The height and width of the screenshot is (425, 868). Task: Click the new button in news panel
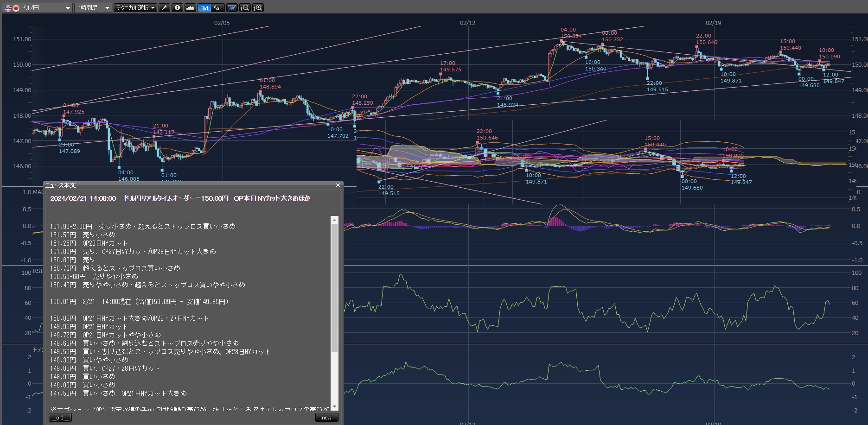click(326, 418)
